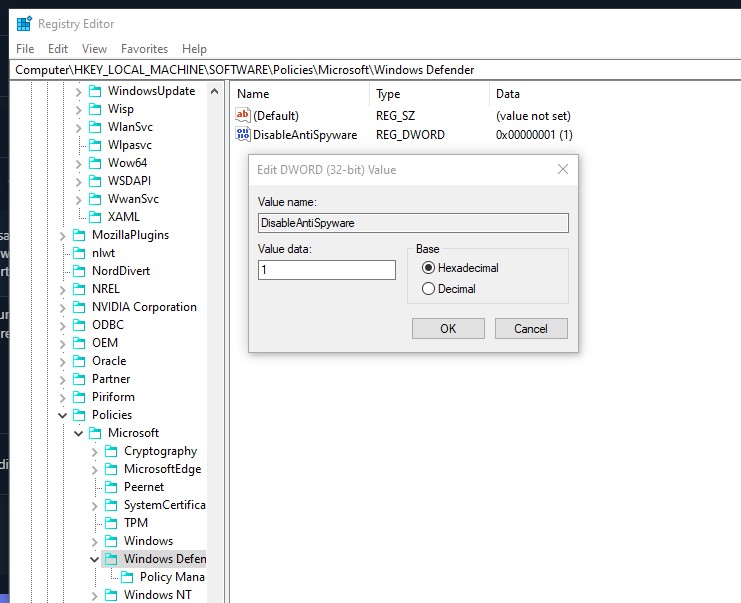Expand the WindowsUpdate key

pyautogui.click(x=78, y=91)
